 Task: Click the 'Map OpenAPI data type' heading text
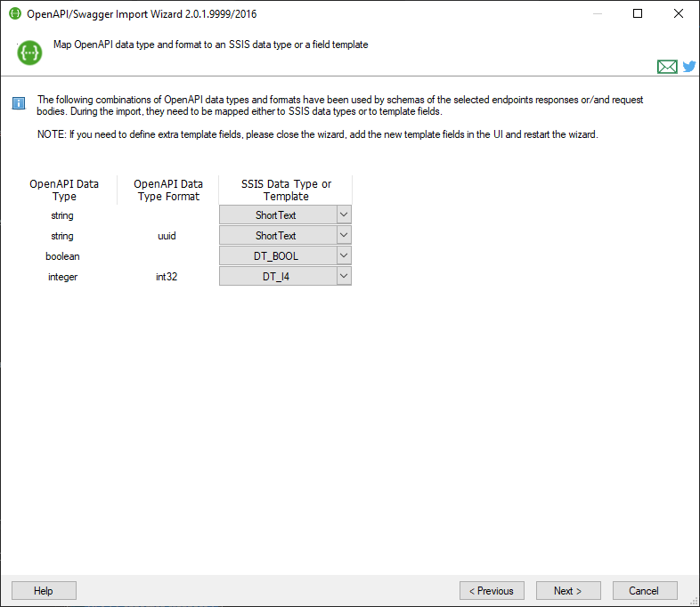[x=211, y=45]
